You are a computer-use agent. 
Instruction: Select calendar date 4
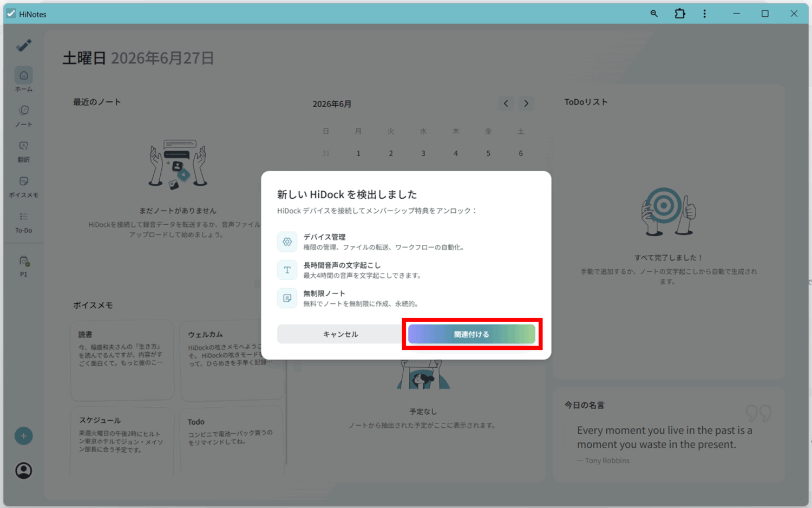coord(456,153)
